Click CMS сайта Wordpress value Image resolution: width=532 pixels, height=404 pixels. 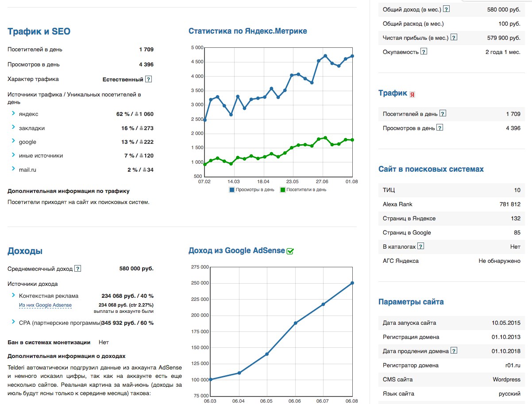click(x=507, y=380)
